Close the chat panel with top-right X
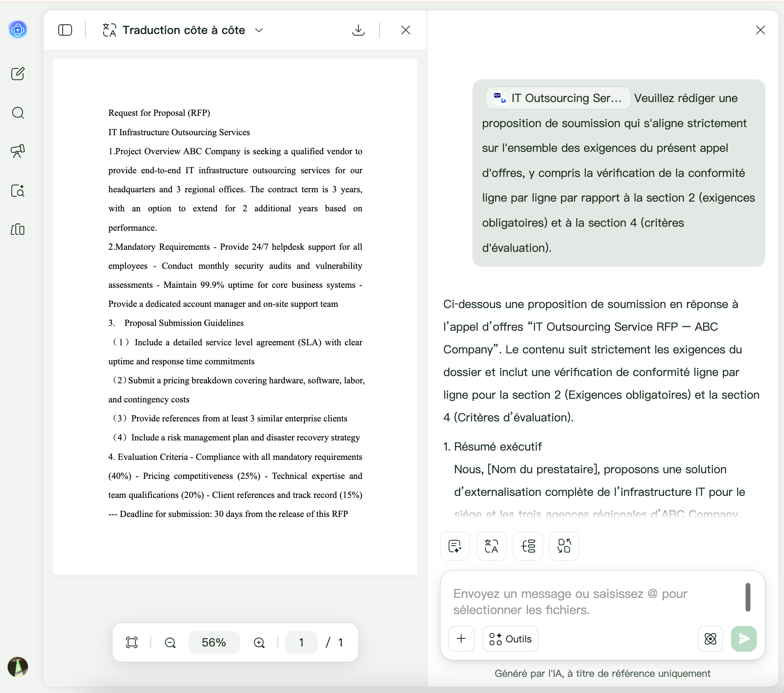Image resolution: width=784 pixels, height=693 pixels. coord(761,30)
